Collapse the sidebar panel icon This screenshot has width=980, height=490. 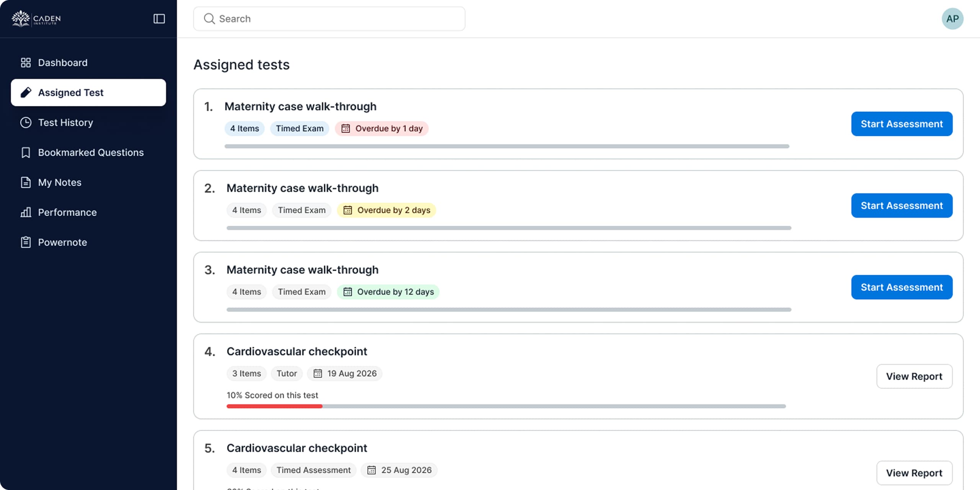(159, 18)
